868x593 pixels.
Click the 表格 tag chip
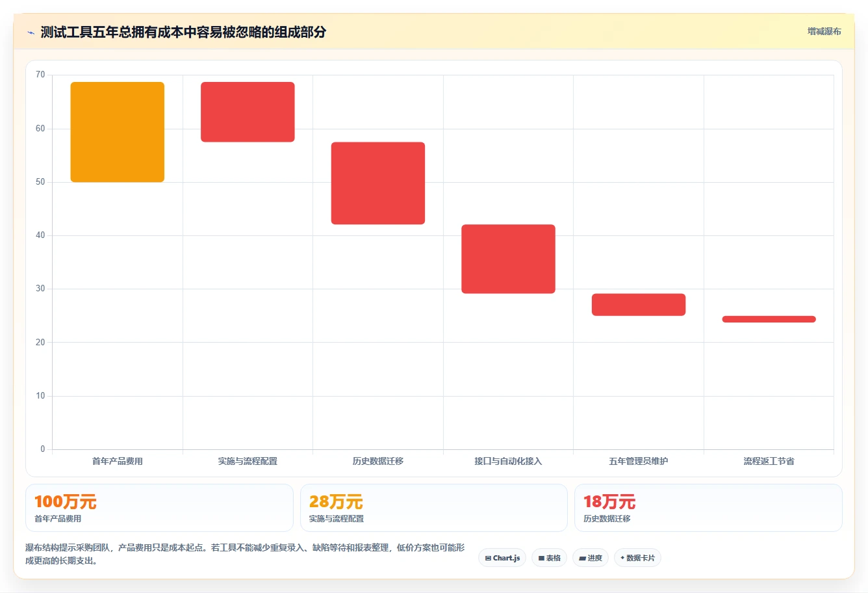click(549, 558)
